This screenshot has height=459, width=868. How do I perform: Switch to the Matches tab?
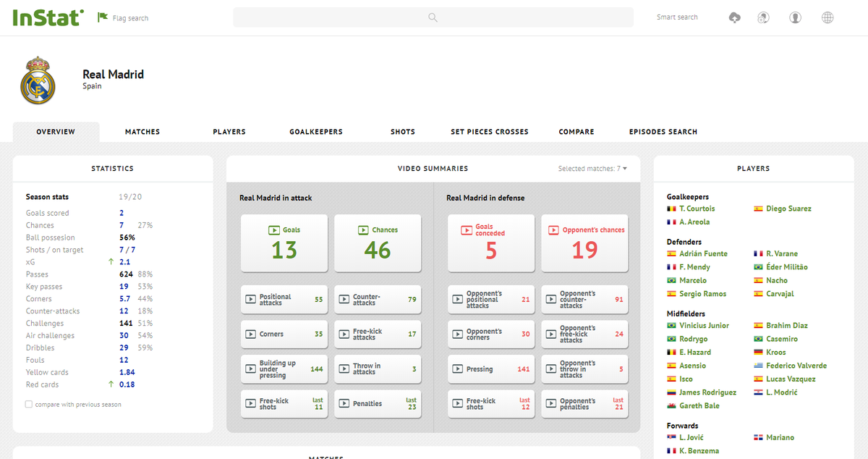pos(142,132)
